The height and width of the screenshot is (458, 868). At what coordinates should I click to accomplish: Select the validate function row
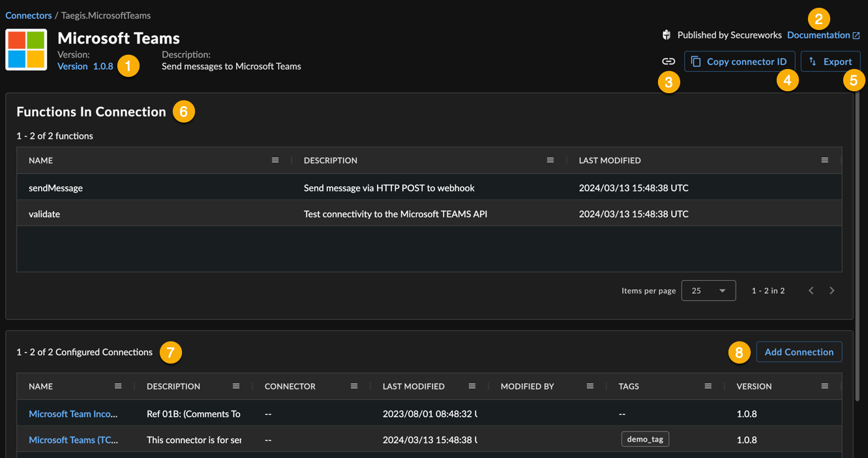click(429, 214)
